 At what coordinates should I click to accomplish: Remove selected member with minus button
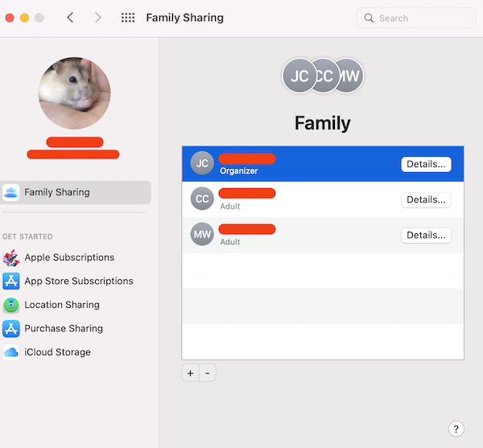tap(207, 373)
